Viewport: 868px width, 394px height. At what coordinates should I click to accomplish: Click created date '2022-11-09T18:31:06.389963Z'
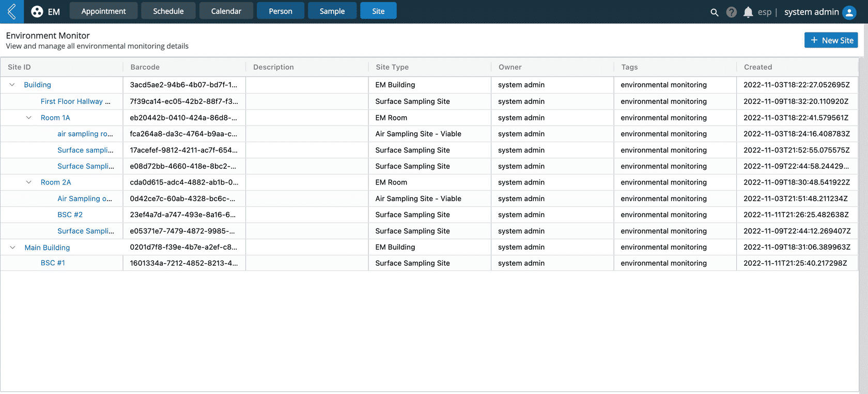point(797,247)
